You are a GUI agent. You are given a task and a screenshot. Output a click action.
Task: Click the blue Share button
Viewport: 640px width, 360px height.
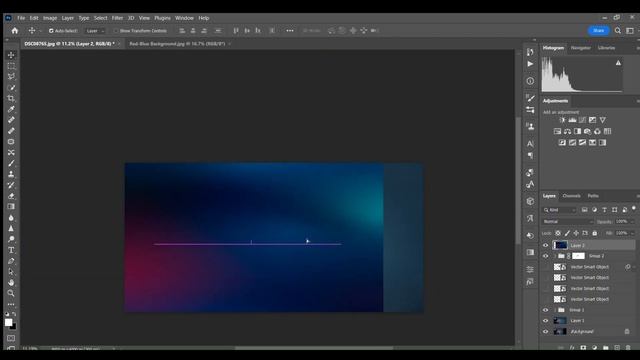598,31
